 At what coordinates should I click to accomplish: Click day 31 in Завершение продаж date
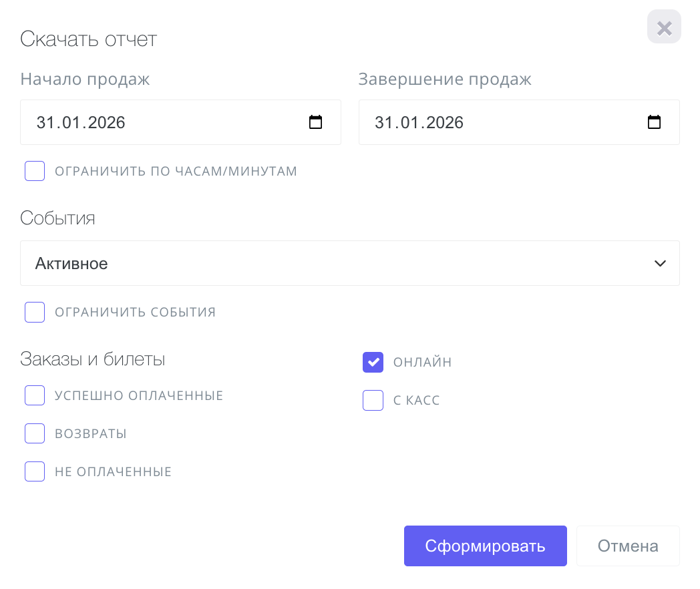pos(383,122)
